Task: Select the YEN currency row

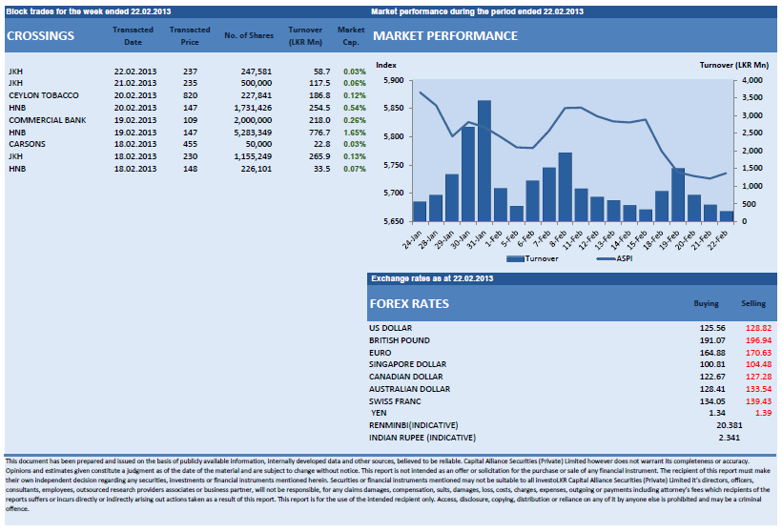Action: [570, 413]
